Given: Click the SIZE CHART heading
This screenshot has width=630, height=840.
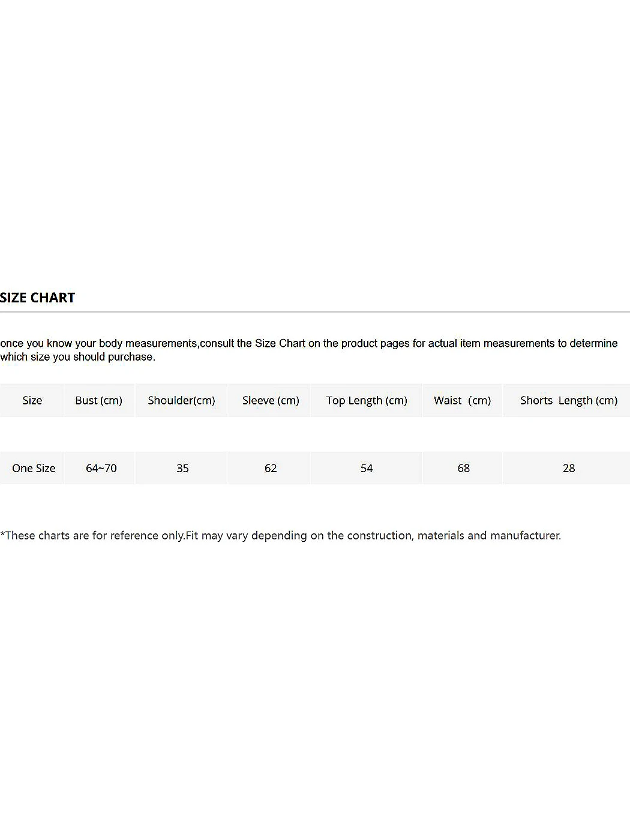Looking at the screenshot, I should pos(38,298).
